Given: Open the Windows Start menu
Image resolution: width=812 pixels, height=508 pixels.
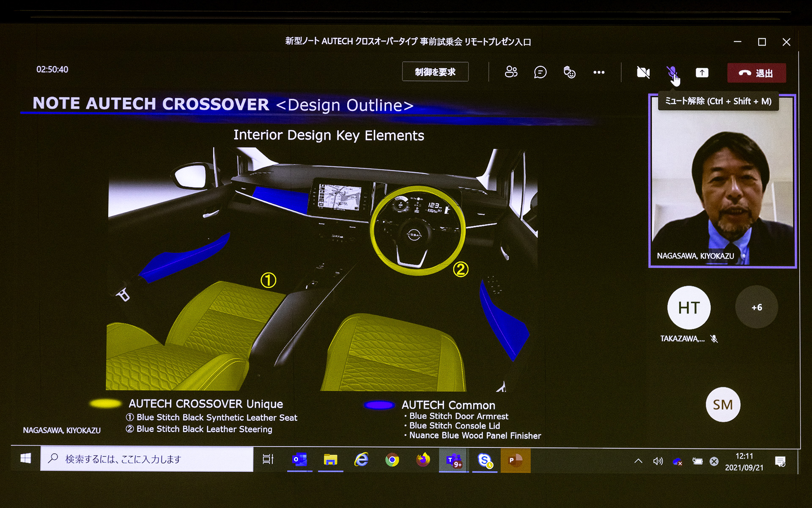Looking at the screenshot, I should tap(26, 459).
